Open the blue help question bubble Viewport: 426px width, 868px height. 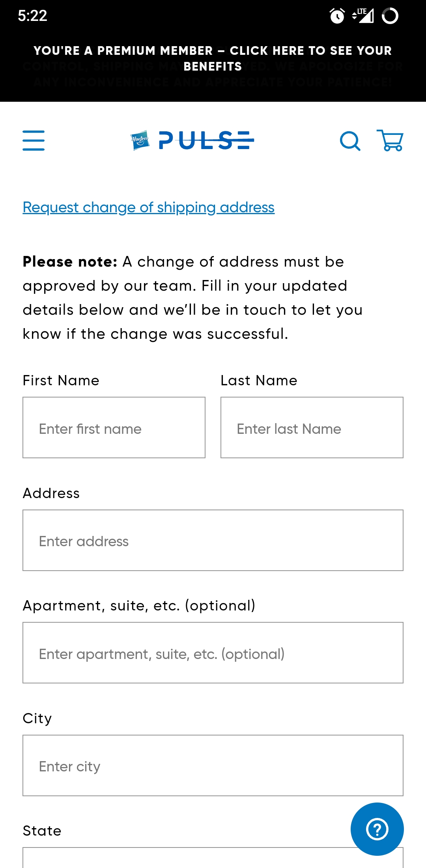(x=377, y=829)
